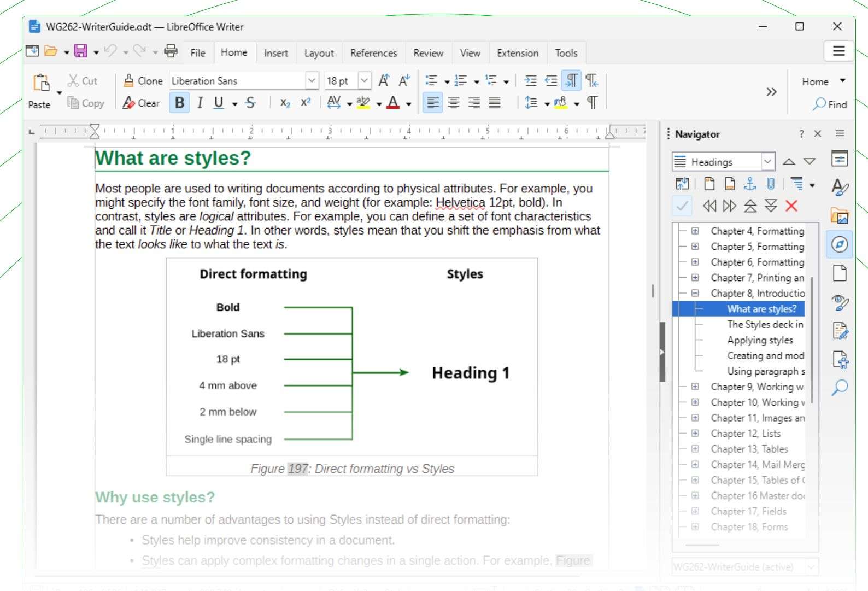Toggle Italic formatting

[x=200, y=103]
